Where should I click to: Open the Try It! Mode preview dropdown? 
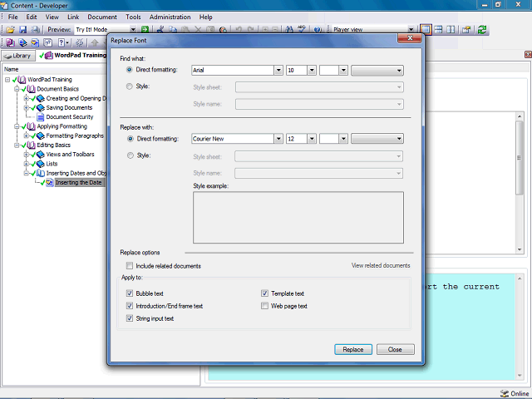[133, 30]
